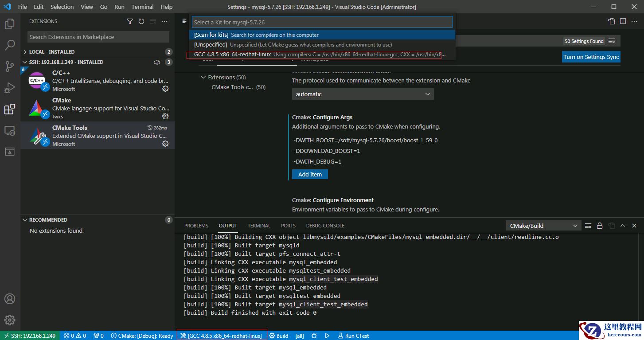Image resolution: width=644 pixels, height=340 pixels.
Task: Maximize the output panel with chevron
Action: 623,226
